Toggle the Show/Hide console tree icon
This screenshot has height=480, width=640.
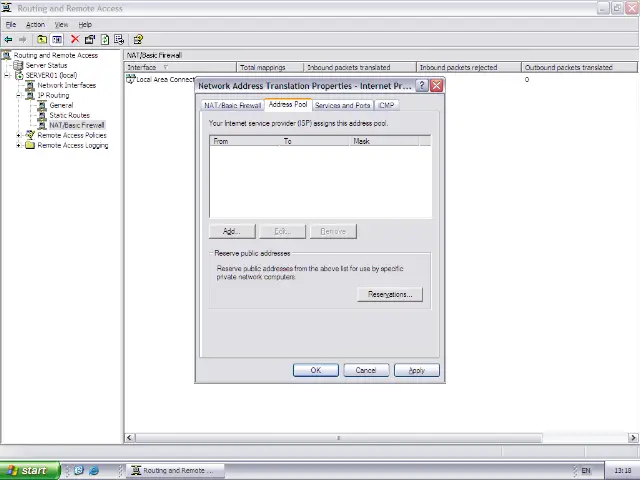[x=57, y=40]
